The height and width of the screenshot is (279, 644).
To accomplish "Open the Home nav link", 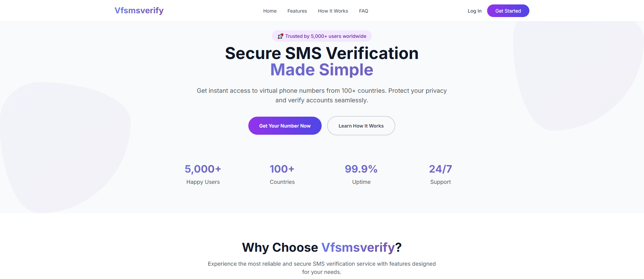I will click(x=270, y=11).
